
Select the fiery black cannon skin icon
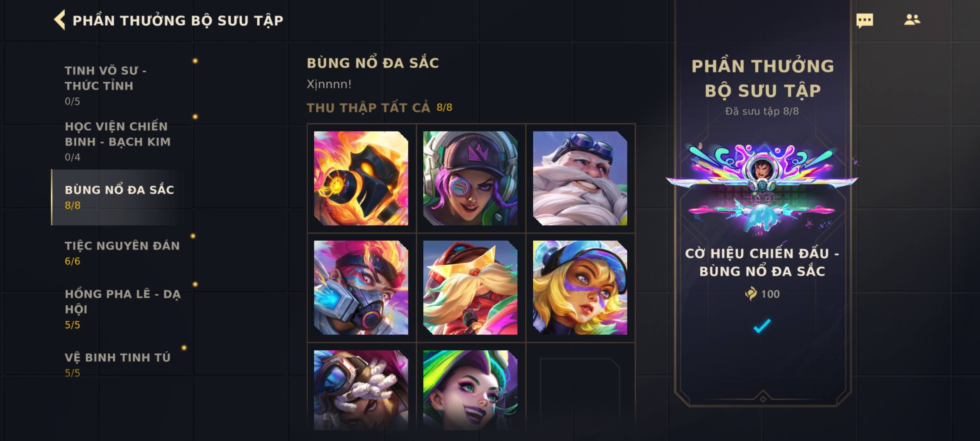[x=361, y=178]
